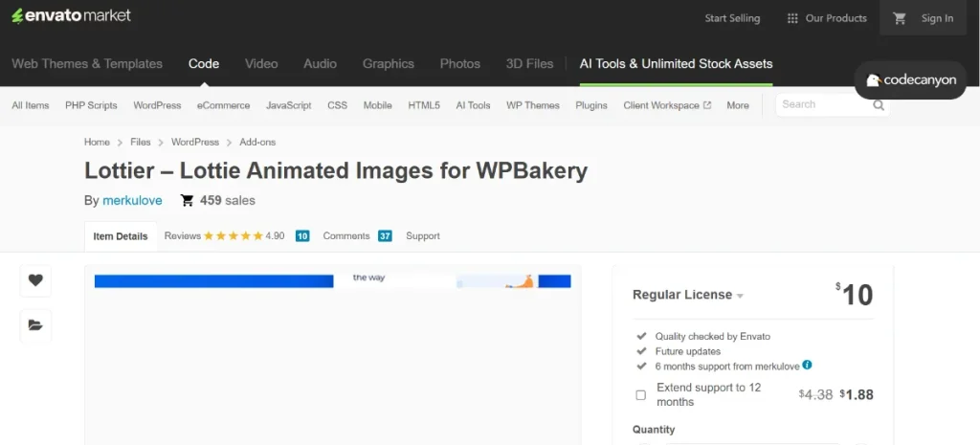The image size is (980, 445).
Task: Click the $10 price
Action: pyautogui.click(x=855, y=295)
